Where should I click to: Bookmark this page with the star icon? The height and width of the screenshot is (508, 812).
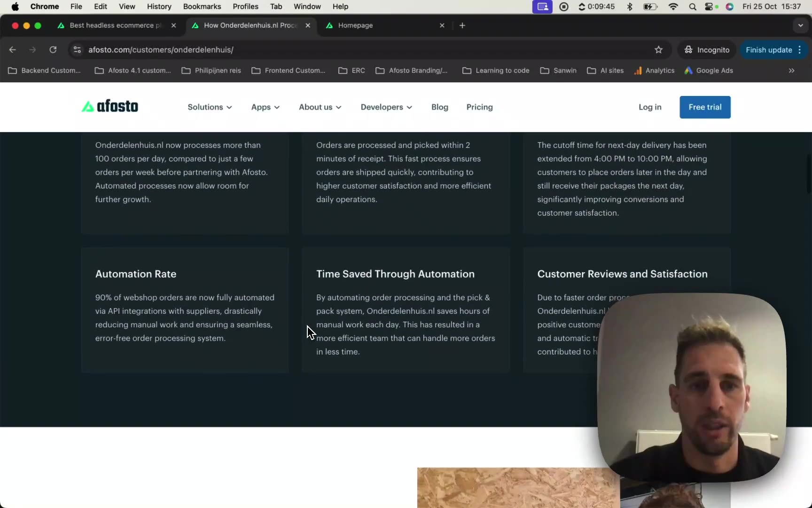tap(658, 50)
